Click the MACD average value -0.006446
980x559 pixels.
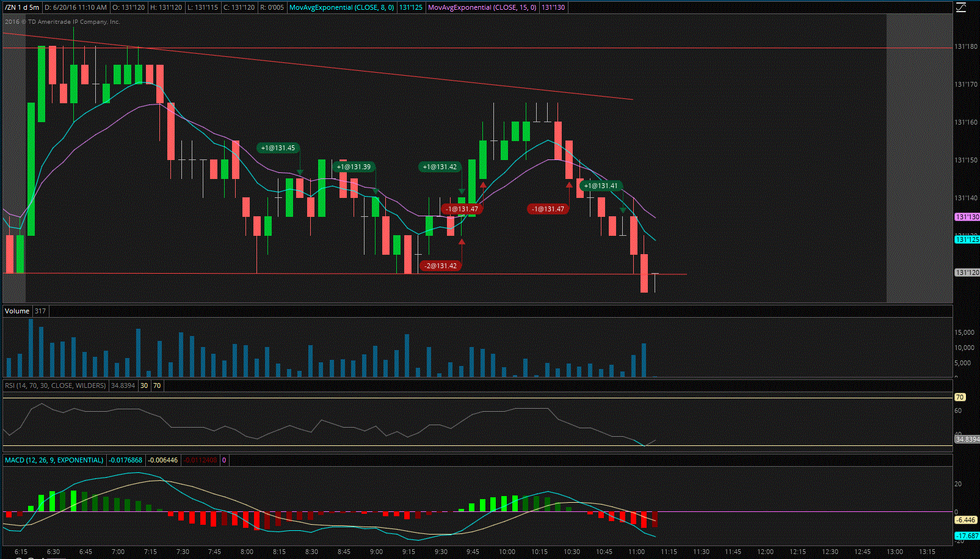163,460
